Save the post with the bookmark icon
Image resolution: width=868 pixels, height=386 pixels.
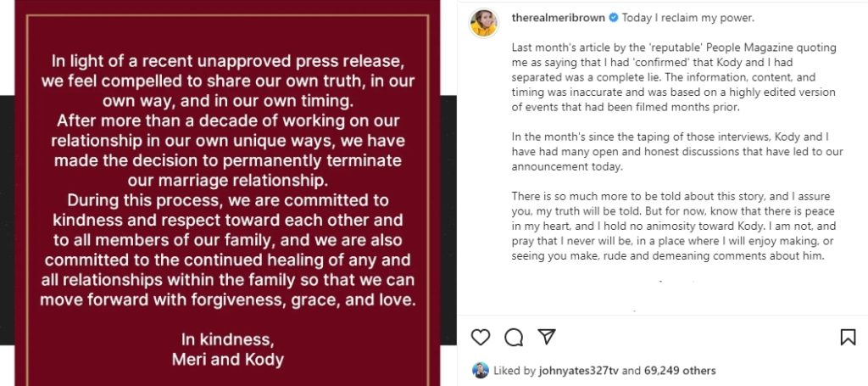[847, 338]
